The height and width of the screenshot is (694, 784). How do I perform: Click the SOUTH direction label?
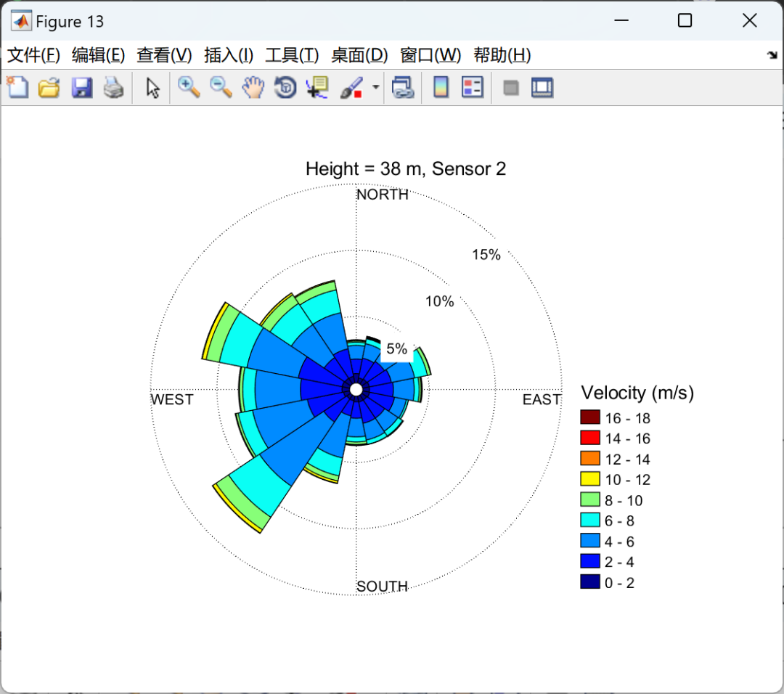tap(382, 586)
